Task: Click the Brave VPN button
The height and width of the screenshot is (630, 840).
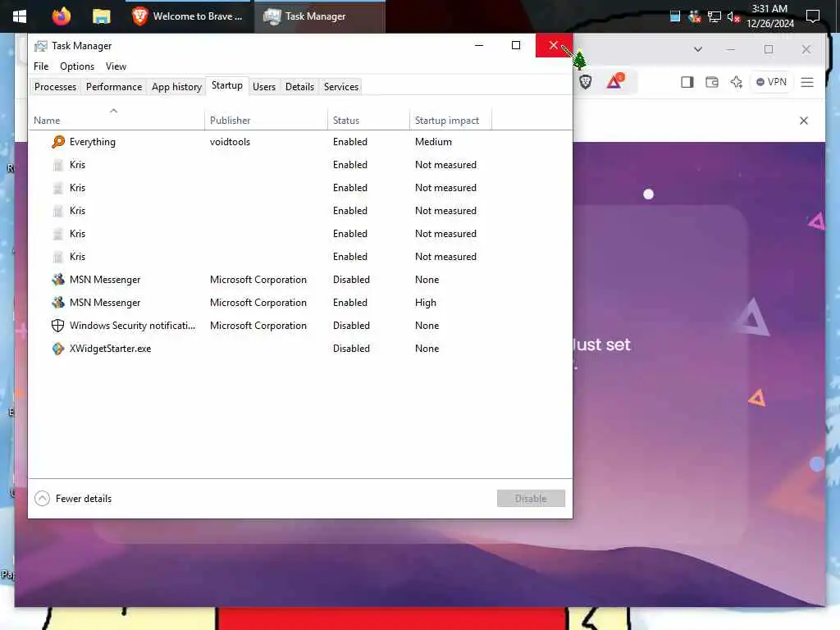Action: coord(771,82)
